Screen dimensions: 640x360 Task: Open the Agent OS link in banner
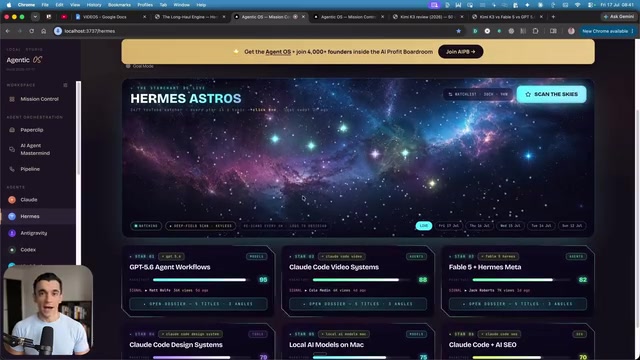(x=278, y=52)
